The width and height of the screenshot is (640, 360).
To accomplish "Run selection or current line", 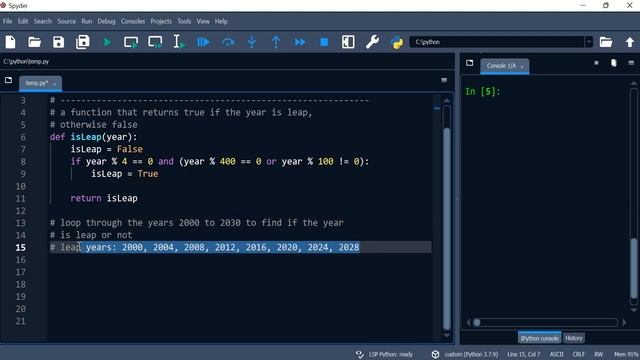I will 179,42.
